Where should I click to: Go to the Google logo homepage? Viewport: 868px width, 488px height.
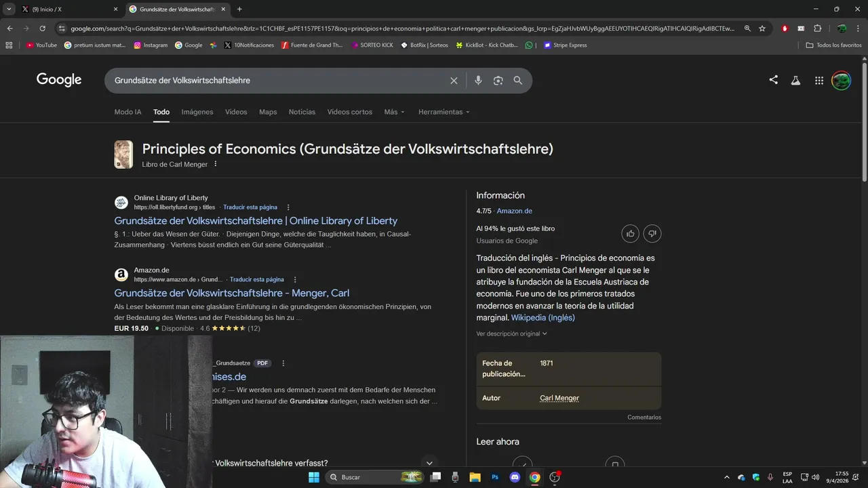tap(59, 80)
